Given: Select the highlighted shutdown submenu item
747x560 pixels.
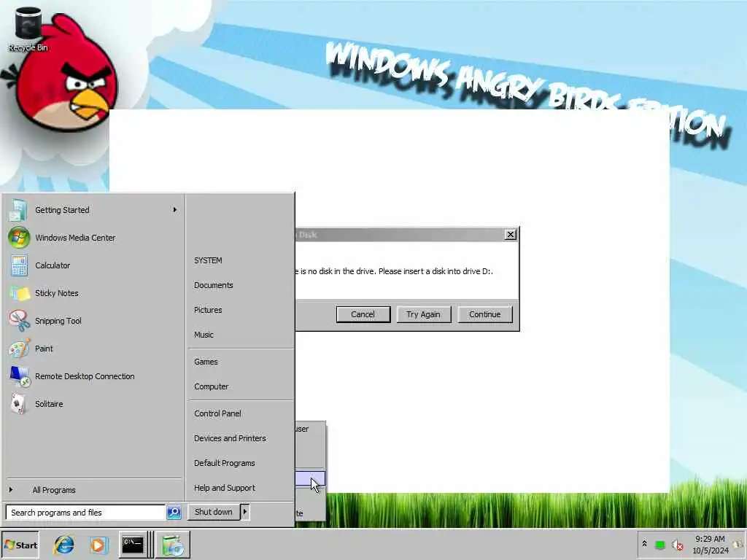Looking at the screenshot, I should pos(310,479).
